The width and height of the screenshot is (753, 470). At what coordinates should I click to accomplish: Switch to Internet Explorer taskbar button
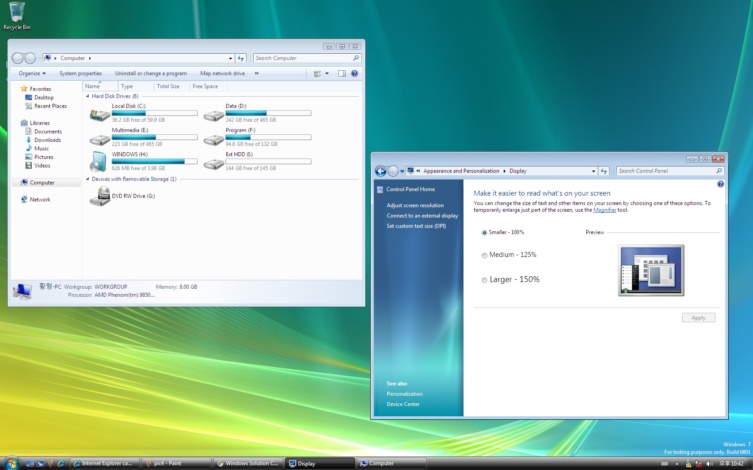tap(105, 463)
